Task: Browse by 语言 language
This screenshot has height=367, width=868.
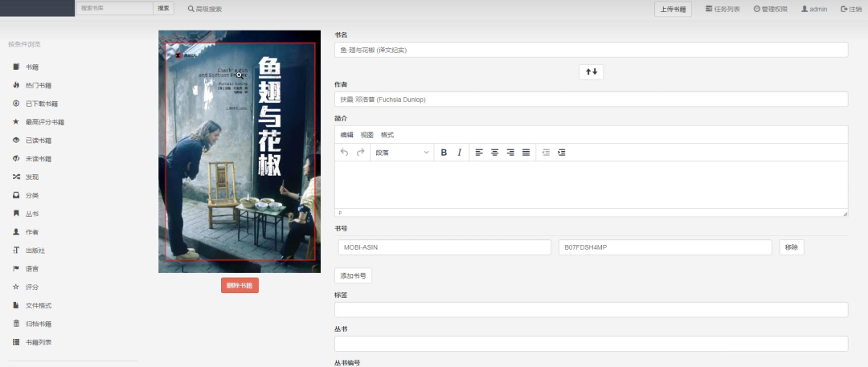Action: (26, 268)
